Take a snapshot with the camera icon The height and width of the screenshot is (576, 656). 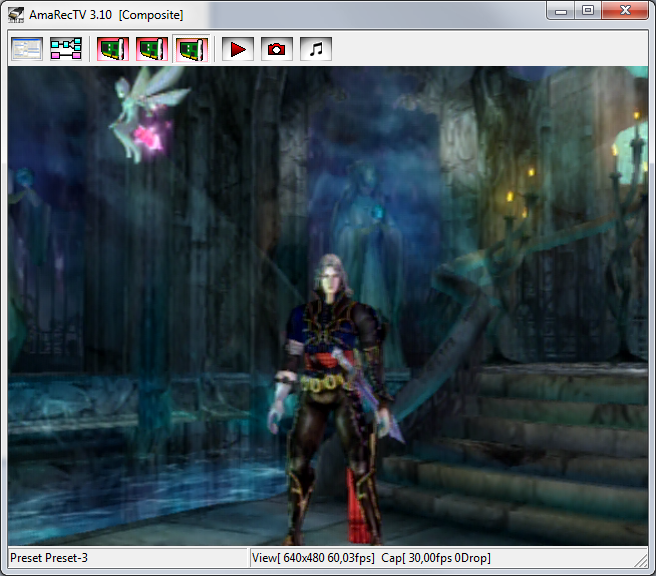277,49
